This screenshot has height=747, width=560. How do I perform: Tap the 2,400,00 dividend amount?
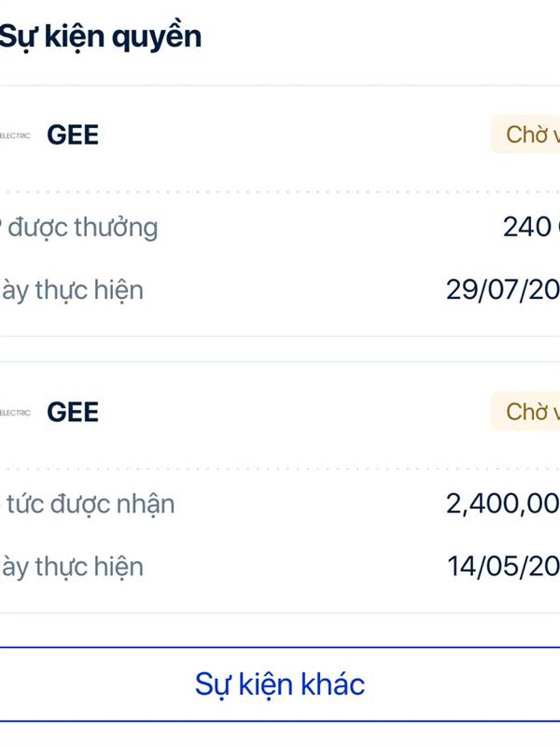pos(503,503)
